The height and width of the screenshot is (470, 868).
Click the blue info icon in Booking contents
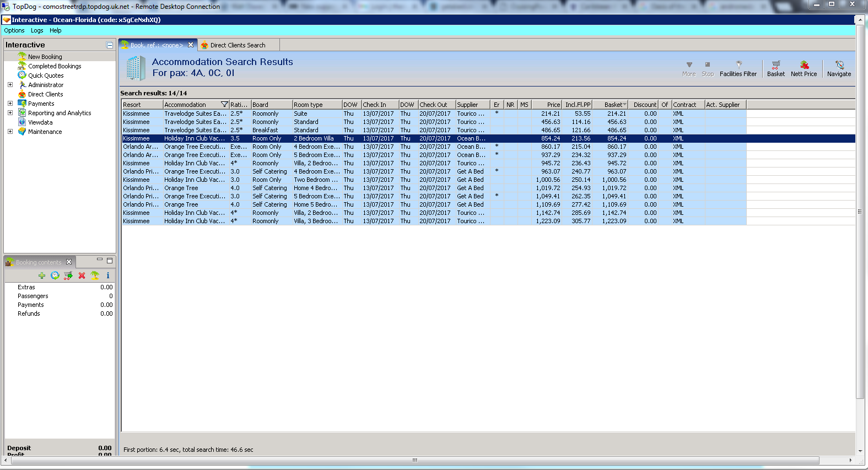click(108, 275)
